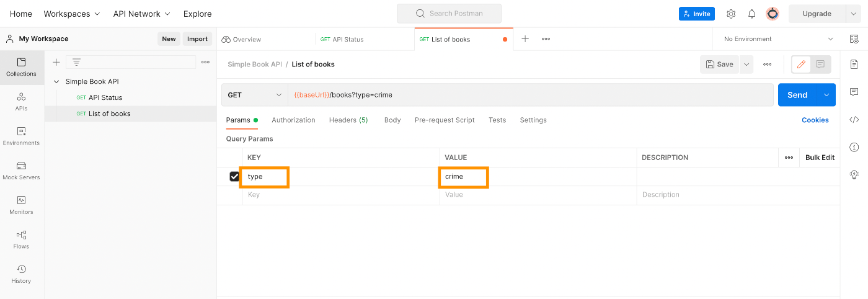Open the Flows sidebar panel
This screenshot has height=299, width=868.
[22, 240]
